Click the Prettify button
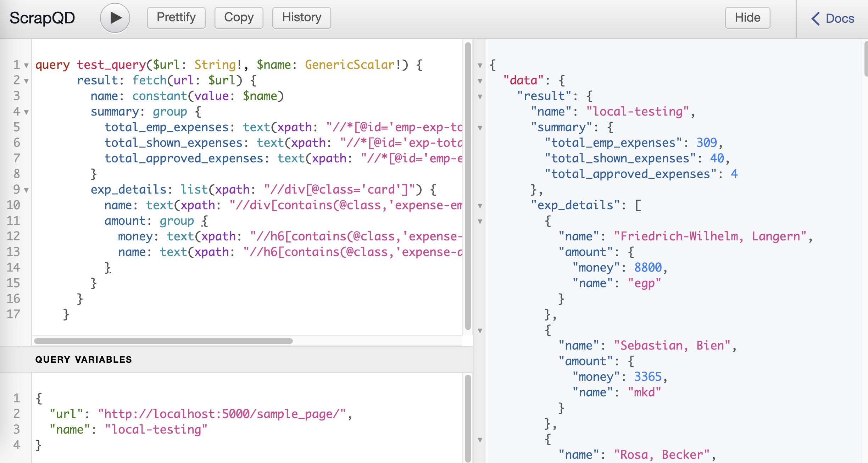 click(x=176, y=18)
